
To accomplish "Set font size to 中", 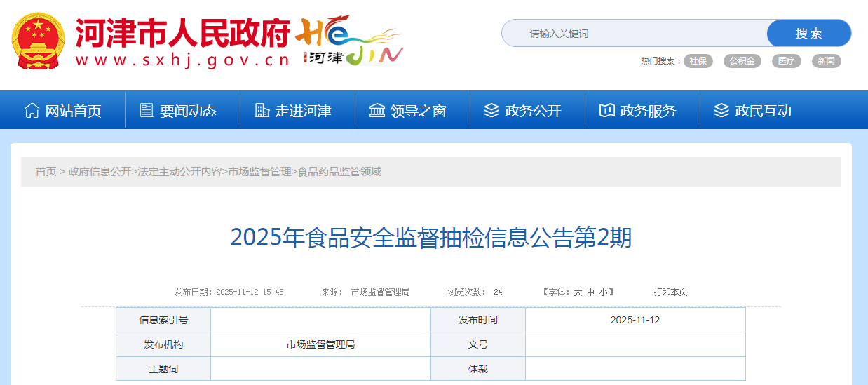I will click(590, 292).
